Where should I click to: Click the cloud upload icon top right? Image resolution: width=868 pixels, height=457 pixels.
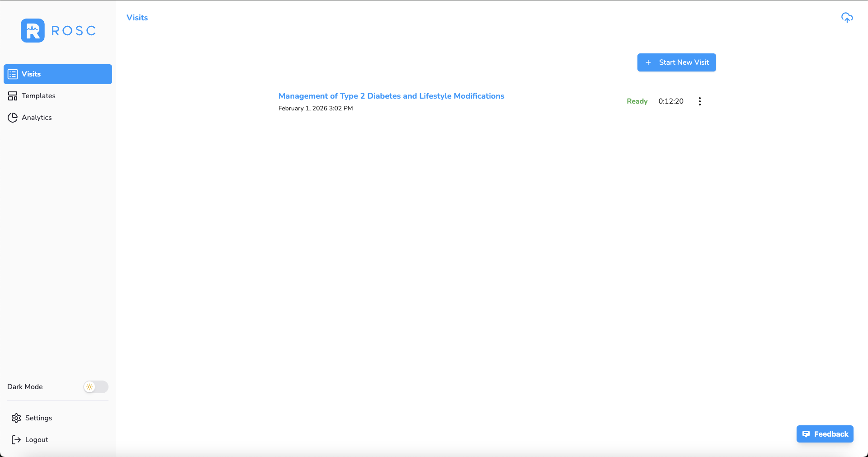[847, 18]
